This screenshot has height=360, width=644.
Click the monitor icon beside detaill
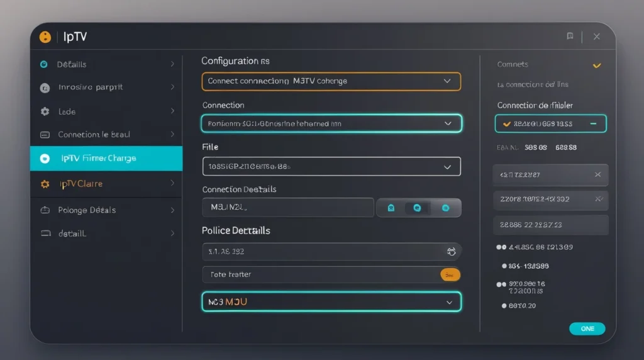(45, 233)
